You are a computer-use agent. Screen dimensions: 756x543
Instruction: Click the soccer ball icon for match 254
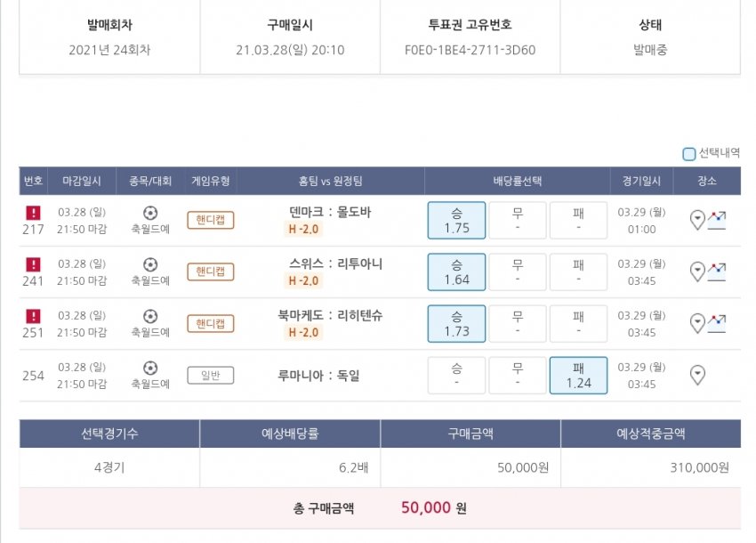click(150, 367)
